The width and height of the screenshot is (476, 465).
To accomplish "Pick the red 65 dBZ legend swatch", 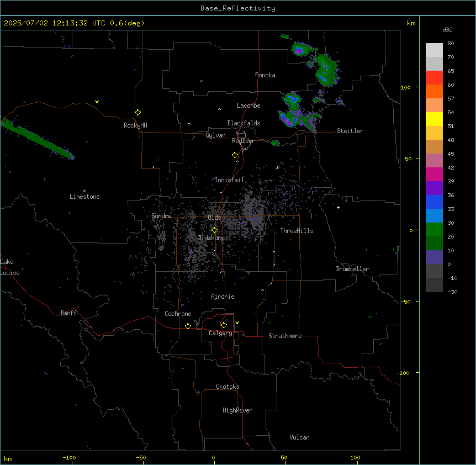I will click(434, 77).
